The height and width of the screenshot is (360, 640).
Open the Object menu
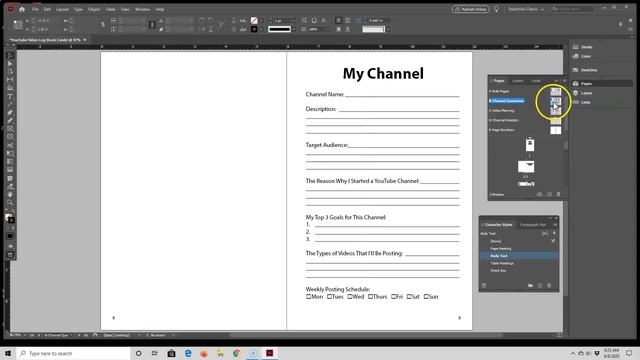(94, 9)
